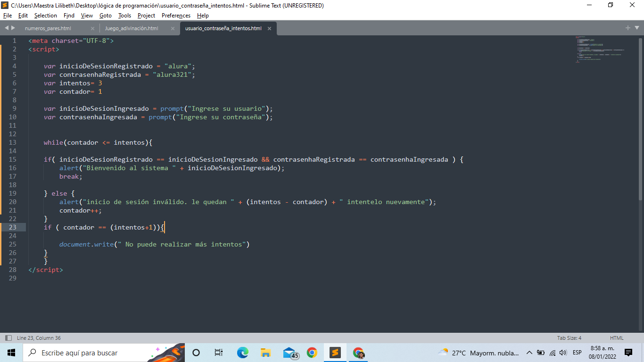Click the Sublime Text taskbar icon
Image resolution: width=644 pixels, height=362 pixels.
335,353
